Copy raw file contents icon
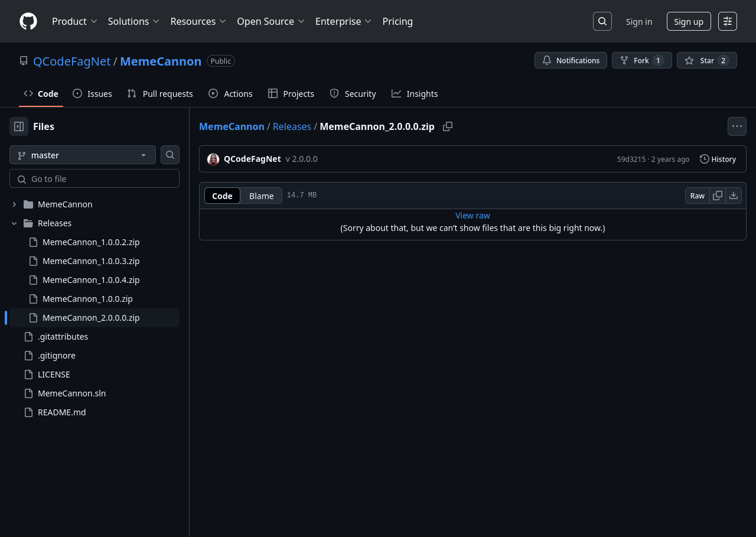This screenshot has height=537, width=756. (x=718, y=196)
